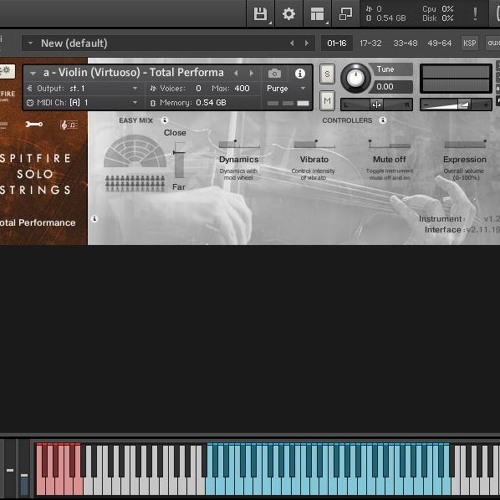The height and width of the screenshot is (500, 500).
Task: Click the pan center icon
Action: (x=376, y=105)
